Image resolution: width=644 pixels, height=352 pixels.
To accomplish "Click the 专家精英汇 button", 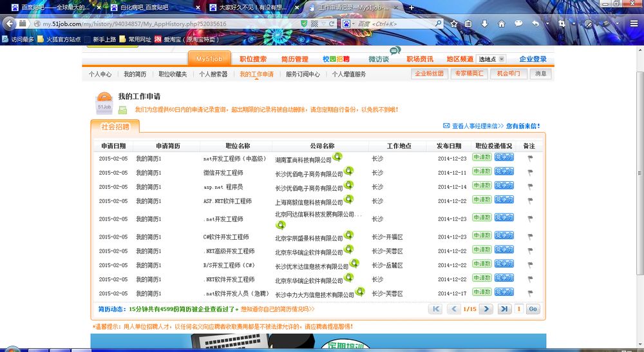I will coord(469,73).
